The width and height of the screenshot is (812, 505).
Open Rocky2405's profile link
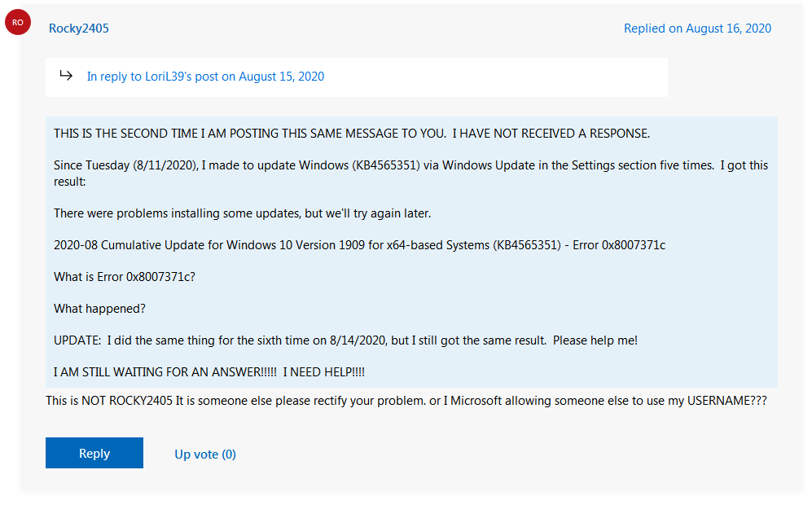point(79,29)
